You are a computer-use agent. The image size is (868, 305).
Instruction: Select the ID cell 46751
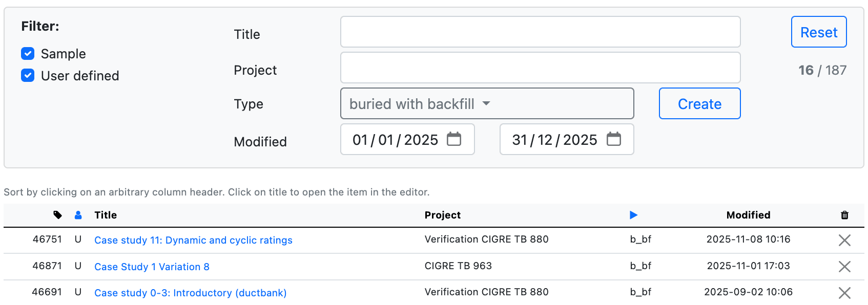point(47,239)
